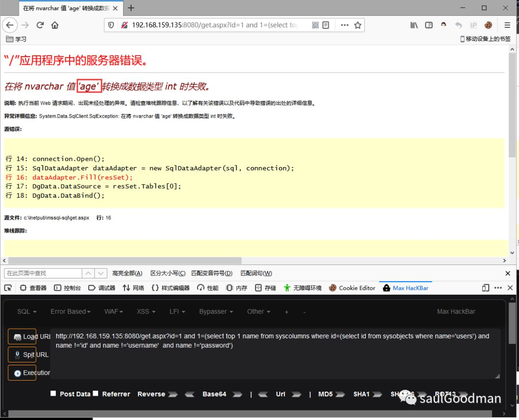Show sidebars icon

(429, 25)
